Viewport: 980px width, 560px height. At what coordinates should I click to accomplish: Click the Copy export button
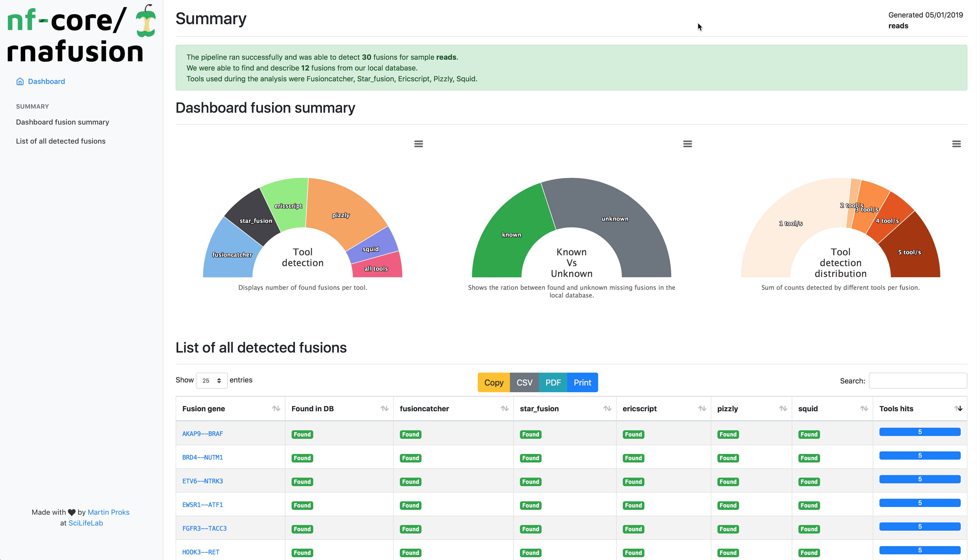(x=493, y=382)
